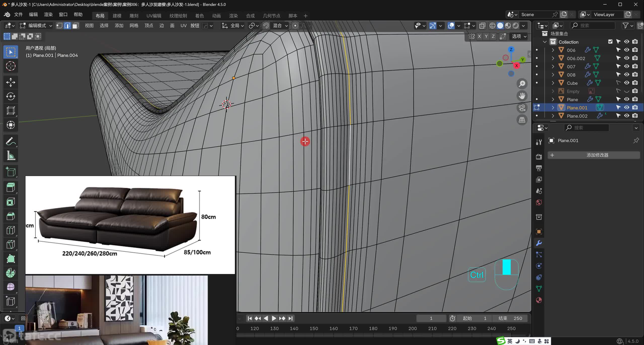Activate the Annotate pencil tool
The width and height of the screenshot is (644, 345).
[x=11, y=142]
